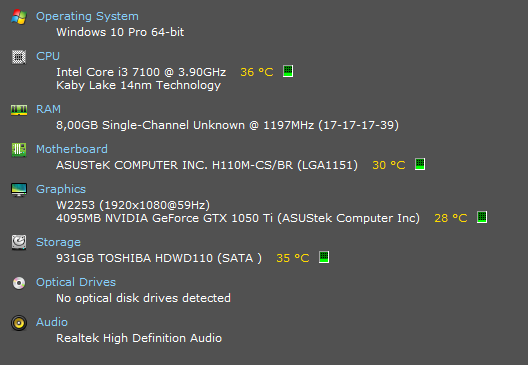Click the speaker Audio icon
Image resolution: width=528 pixels, height=365 pixels.
tap(19, 323)
